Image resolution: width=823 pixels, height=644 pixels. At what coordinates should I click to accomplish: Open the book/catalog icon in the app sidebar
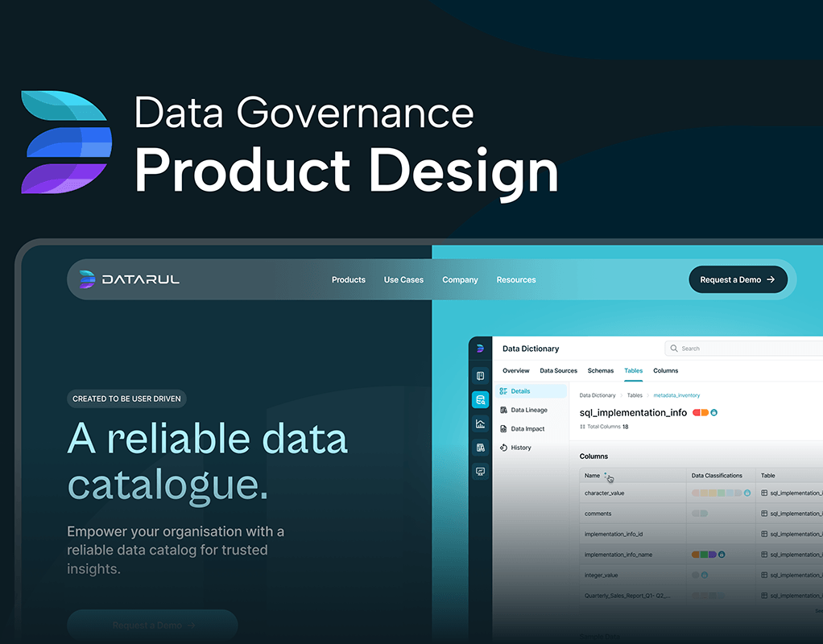[x=480, y=376]
